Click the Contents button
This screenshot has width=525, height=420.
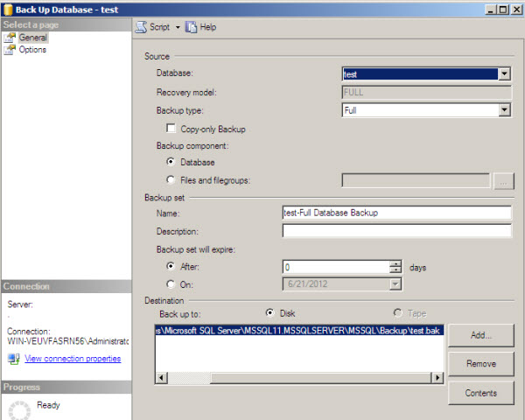(480, 393)
